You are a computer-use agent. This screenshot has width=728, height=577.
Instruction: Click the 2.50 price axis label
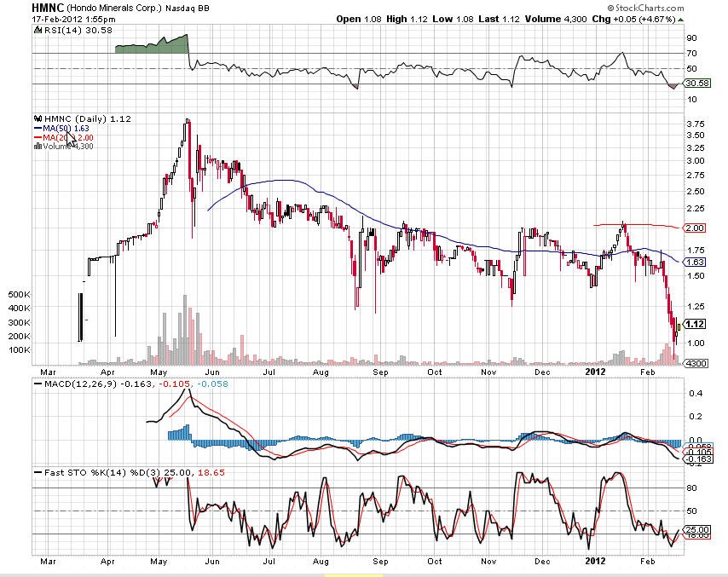coord(696,191)
